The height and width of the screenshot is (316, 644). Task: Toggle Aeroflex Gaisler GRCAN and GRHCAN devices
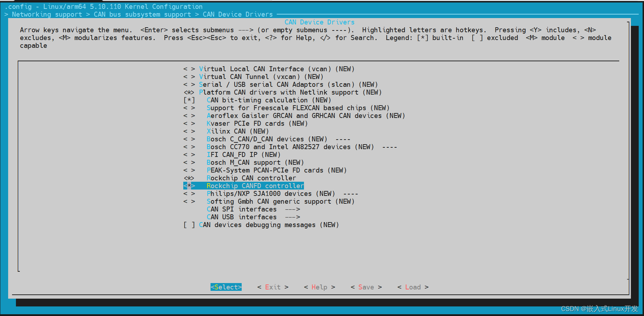(x=294, y=116)
